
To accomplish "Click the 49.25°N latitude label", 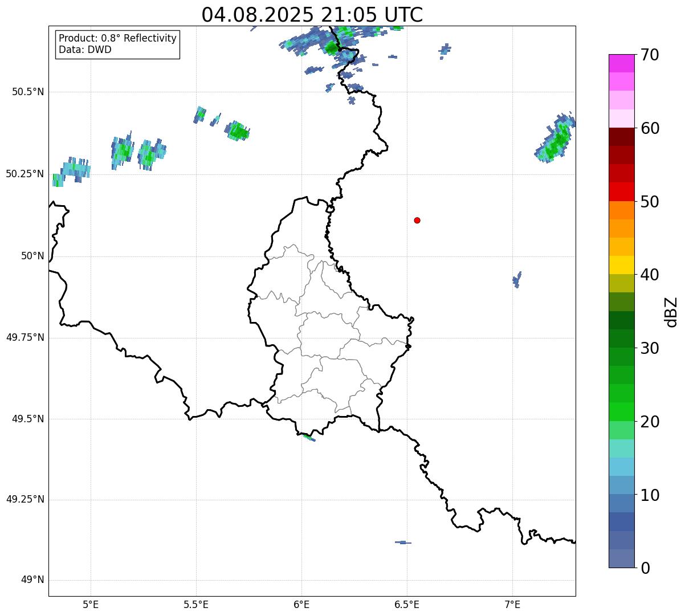I will [25, 499].
